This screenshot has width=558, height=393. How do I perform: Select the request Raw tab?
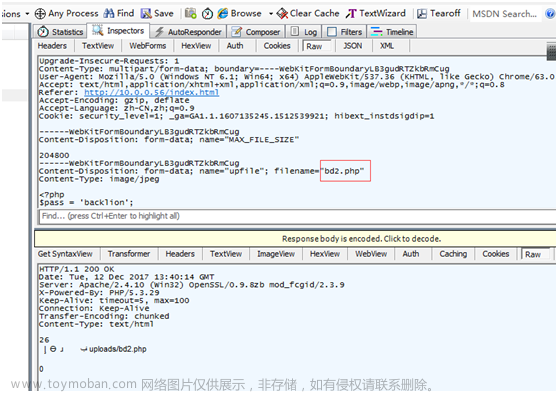click(x=315, y=46)
